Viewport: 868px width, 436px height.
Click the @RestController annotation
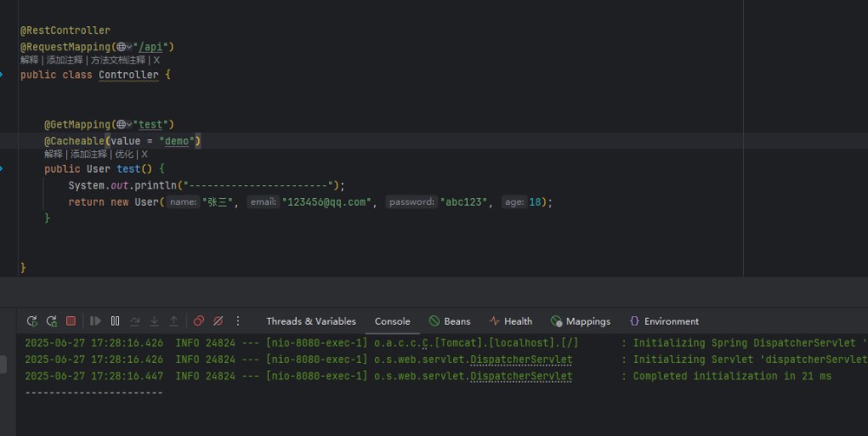point(65,30)
